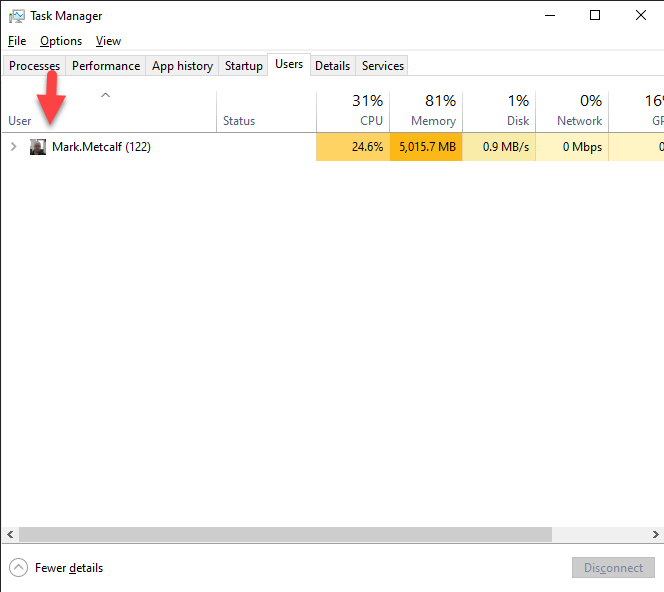Click the 0.9 MB/s disk cell

tap(499, 147)
